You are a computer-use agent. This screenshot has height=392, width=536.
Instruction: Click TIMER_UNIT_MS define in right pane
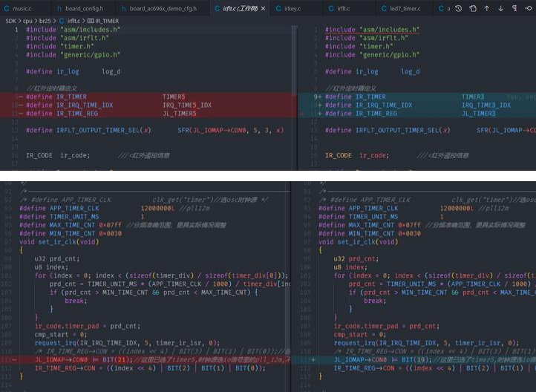(x=381, y=217)
